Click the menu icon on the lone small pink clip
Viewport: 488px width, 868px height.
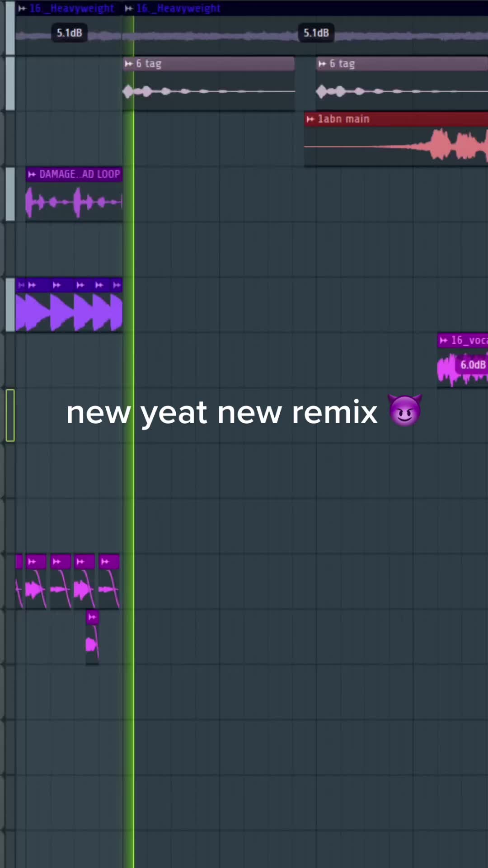click(x=92, y=617)
